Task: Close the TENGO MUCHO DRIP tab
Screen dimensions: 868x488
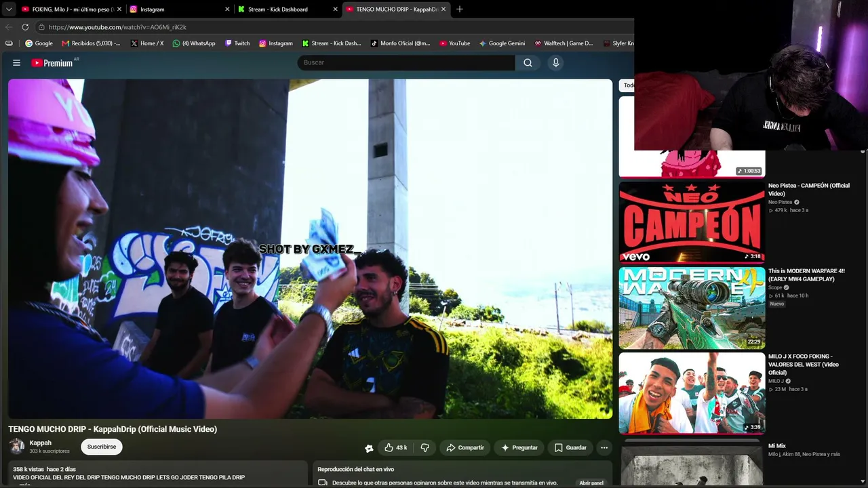Action: click(x=443, y=9)
